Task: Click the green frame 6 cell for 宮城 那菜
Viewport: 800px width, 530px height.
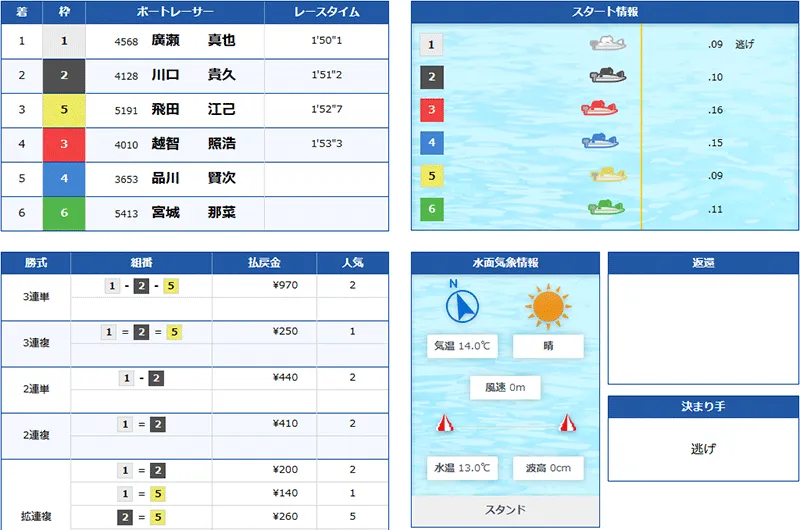Action: click(64, 213)
